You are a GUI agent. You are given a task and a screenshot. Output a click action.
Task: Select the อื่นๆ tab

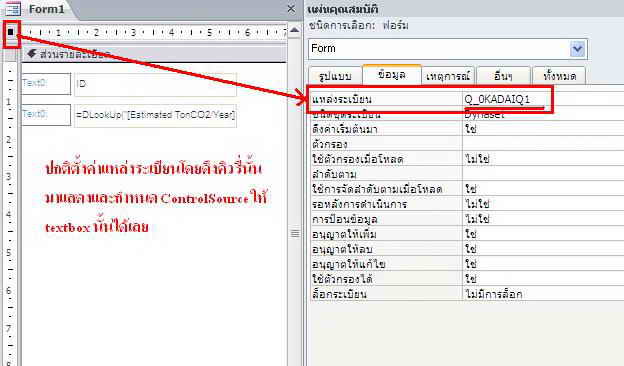point(503,76)
